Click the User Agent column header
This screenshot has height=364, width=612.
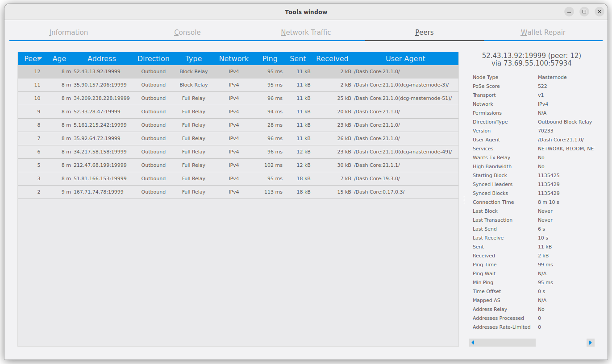[405, 58]
